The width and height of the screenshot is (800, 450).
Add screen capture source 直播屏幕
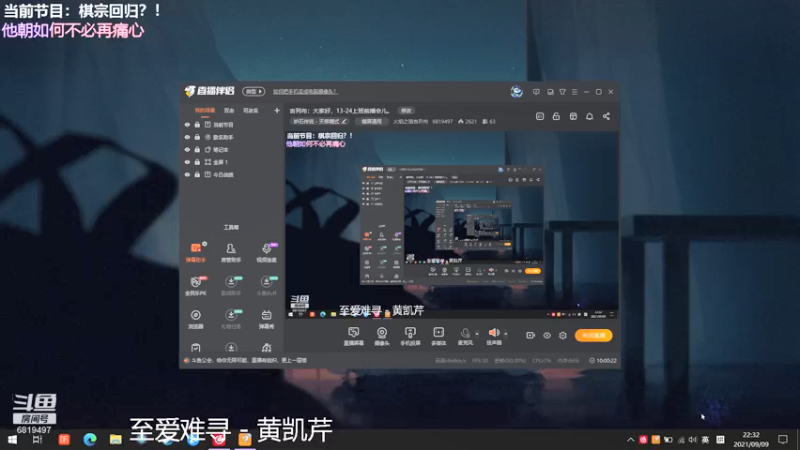(x=353, y=336)
